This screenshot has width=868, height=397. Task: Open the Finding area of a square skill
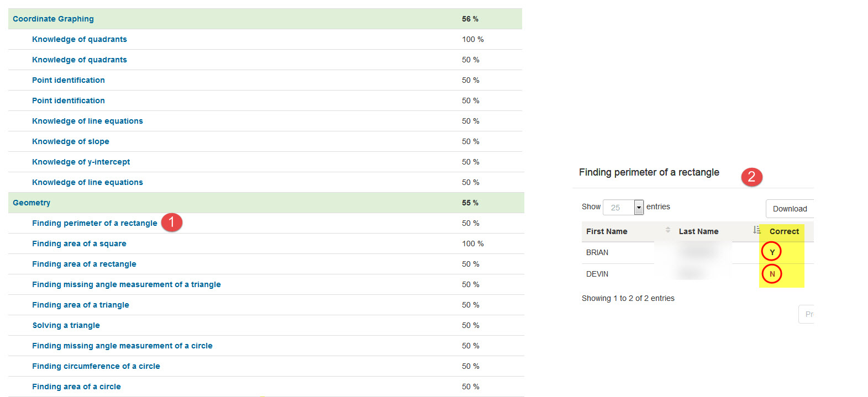pos(79,244)
